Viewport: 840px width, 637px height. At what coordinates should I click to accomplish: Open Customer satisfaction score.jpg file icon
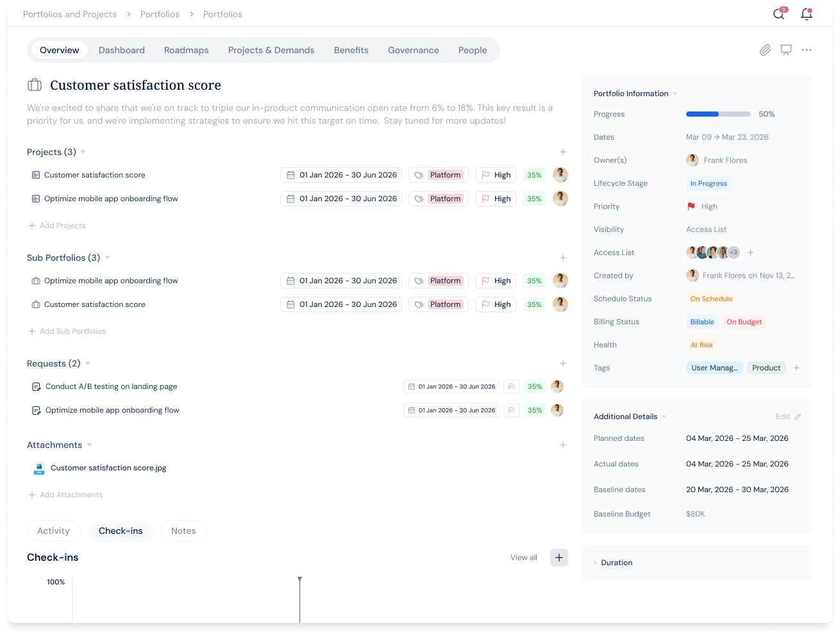pos(39,468)
